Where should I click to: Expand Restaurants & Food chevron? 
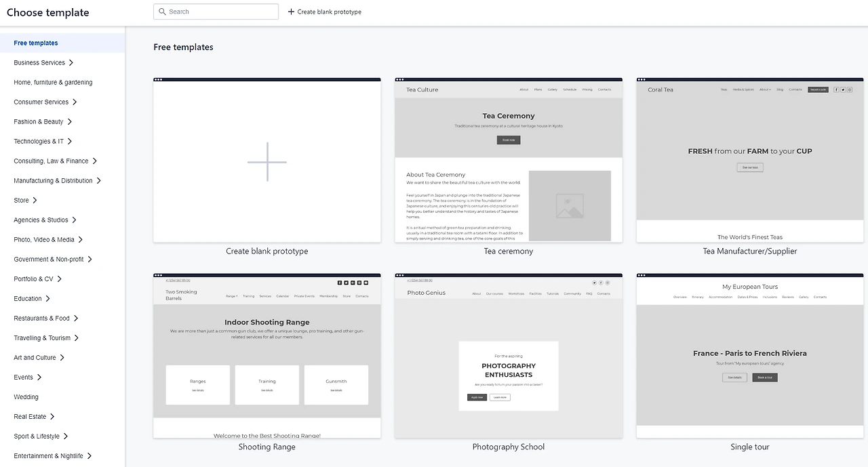pos(76,318)
